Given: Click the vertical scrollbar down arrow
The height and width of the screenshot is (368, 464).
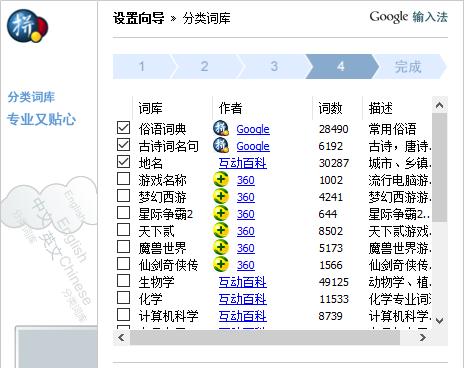Looking at the screenshot, I should 439,321.
